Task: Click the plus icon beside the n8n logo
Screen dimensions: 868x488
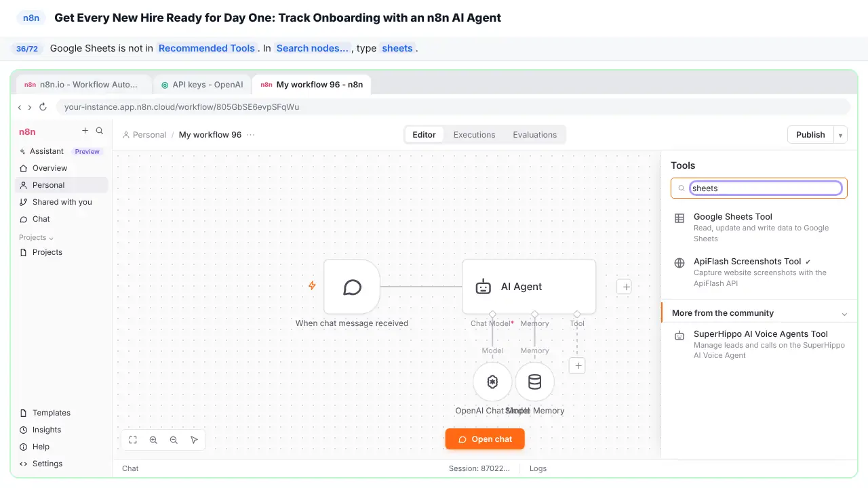Action: 85,131
